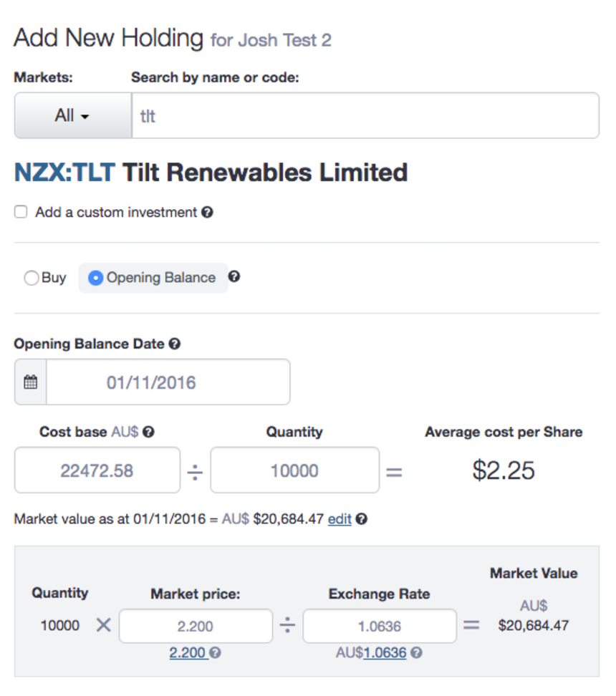Click the help icon beside Buy and Opening Balance
616x696 pixels.
tap(234, 277)
